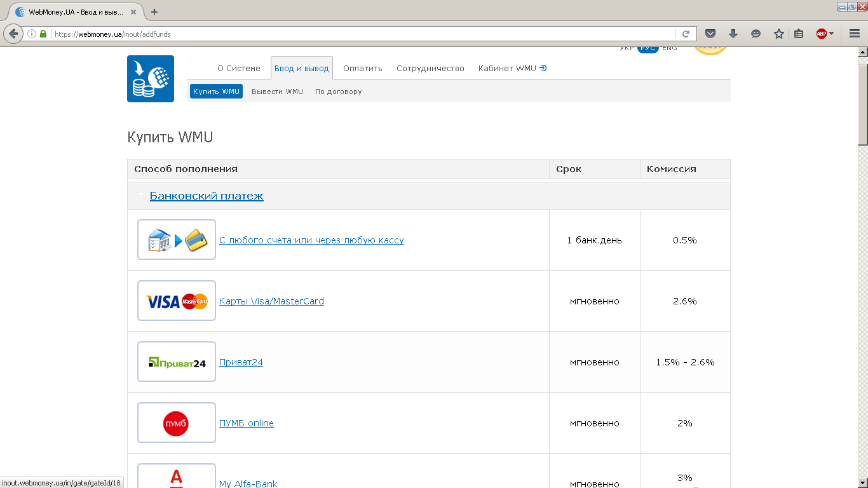Open a new tab with the plus button
The height and width of the screenshot is (488, 868).
point(154,11)
